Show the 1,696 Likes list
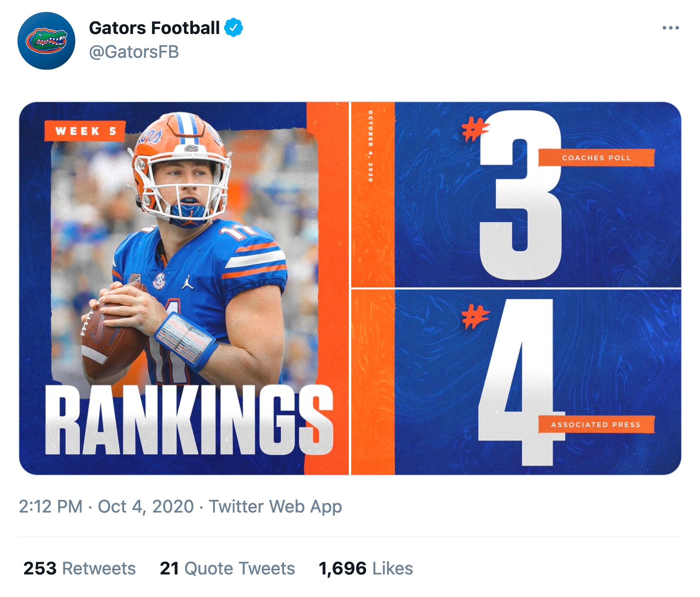The width and height of the screenshot is (700, 597). pyautogui.click(x=366, y=568)
